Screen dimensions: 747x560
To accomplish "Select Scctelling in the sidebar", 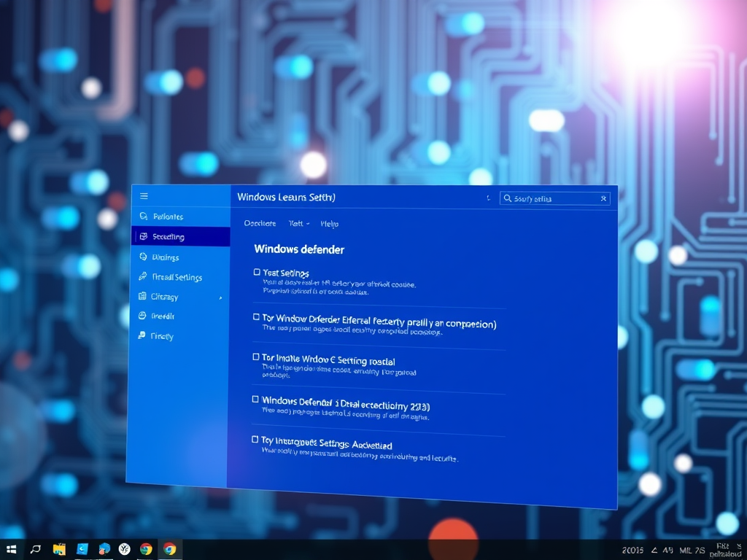I will click(x=168, y=237).
